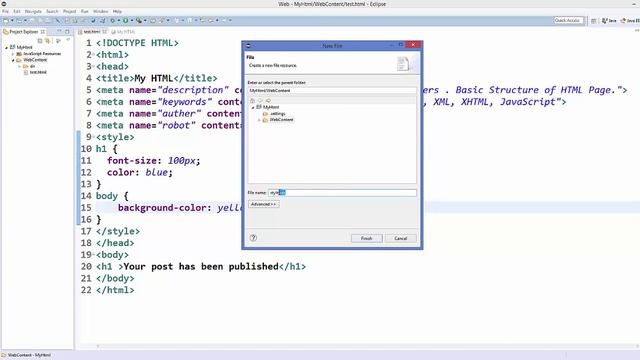The image size is (640, 360).
Task: Click the fold marker beside line 9 <style>
Action: click(x=93, y=137)
